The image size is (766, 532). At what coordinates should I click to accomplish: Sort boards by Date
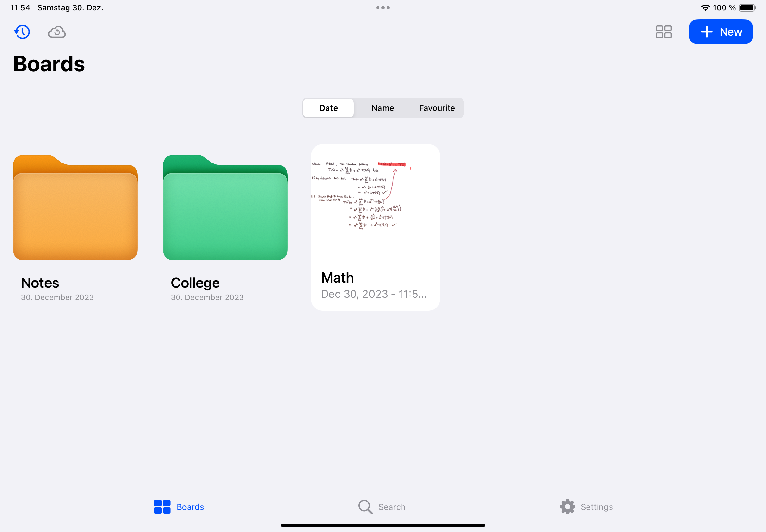click(x=328, y=108)
